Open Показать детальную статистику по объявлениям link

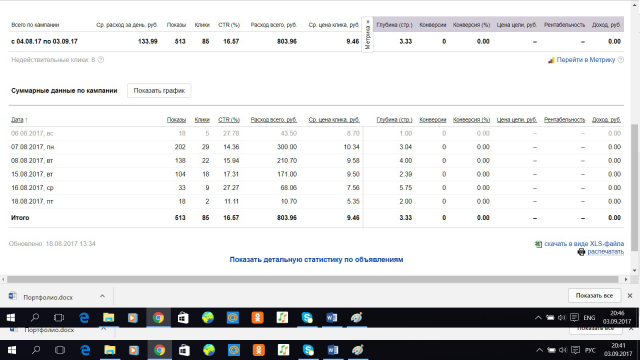316,260
